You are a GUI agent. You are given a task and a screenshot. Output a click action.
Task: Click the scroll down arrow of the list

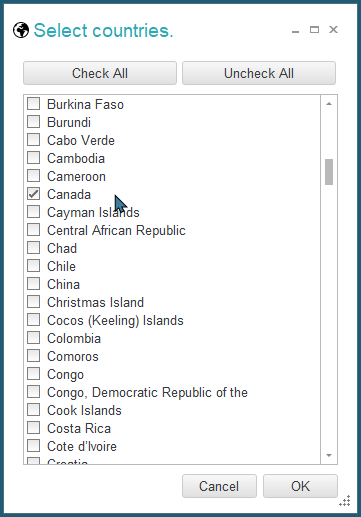click(329, 455)
